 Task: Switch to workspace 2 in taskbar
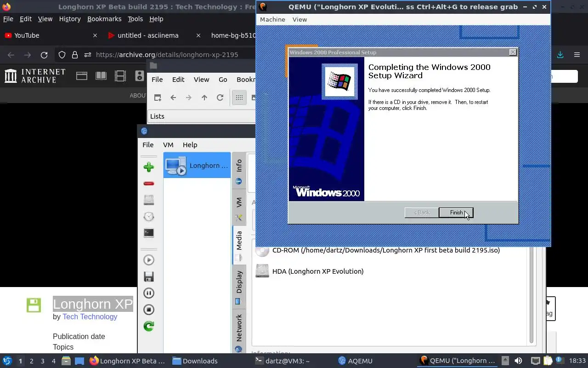[x=31, y=361]
